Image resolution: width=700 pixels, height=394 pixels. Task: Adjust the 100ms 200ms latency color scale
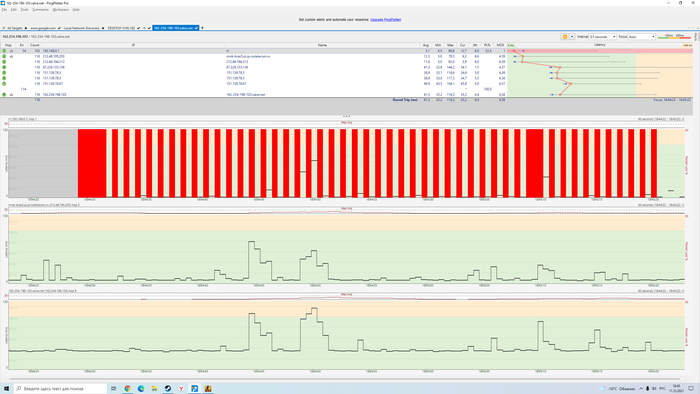(675, 37)
